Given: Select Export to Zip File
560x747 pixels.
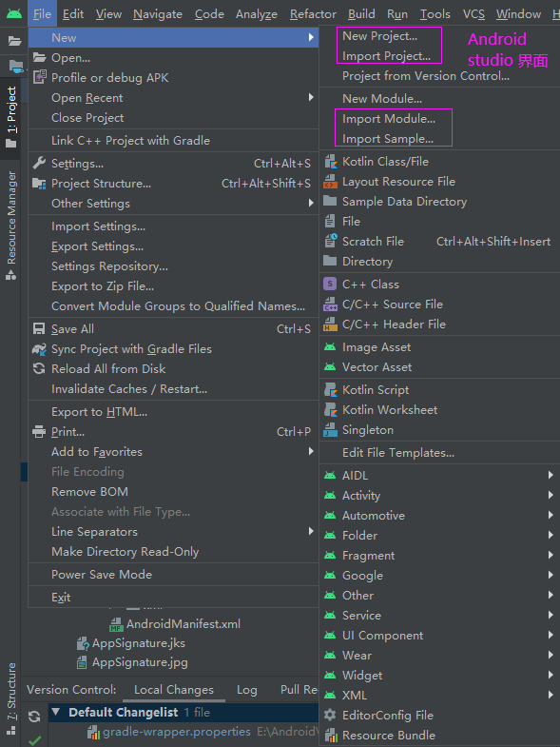Looking at the screenshot, I should (x=103, y=285).
